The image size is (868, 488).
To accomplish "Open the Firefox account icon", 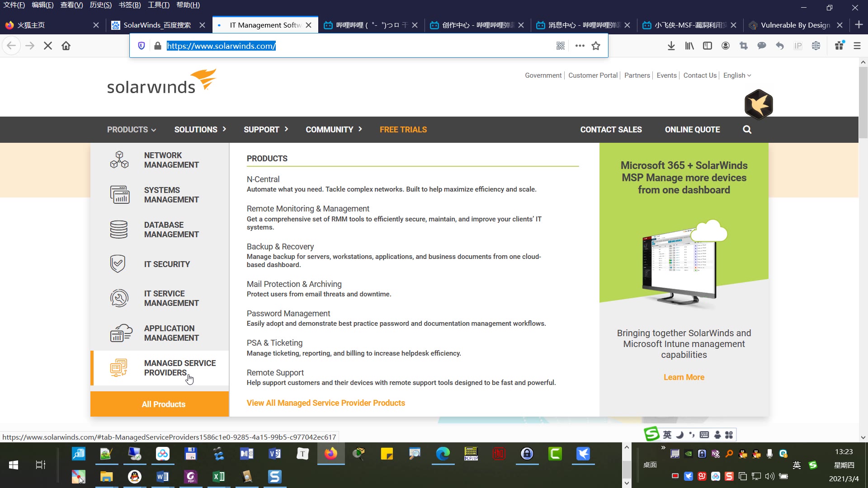I will click(x=726, y=46).
